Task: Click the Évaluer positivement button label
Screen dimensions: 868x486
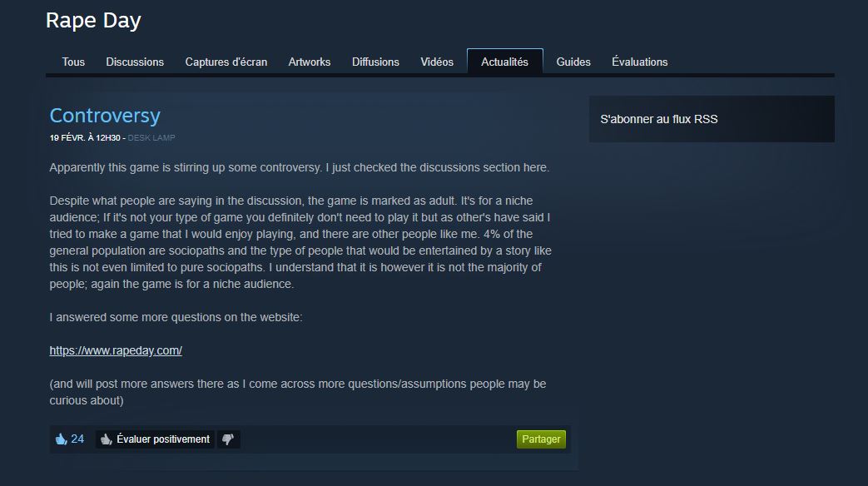Action: pos(163,439)
